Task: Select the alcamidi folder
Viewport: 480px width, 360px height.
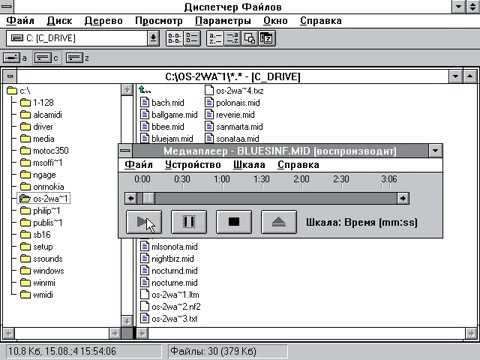Action: (x=41, y=115)
